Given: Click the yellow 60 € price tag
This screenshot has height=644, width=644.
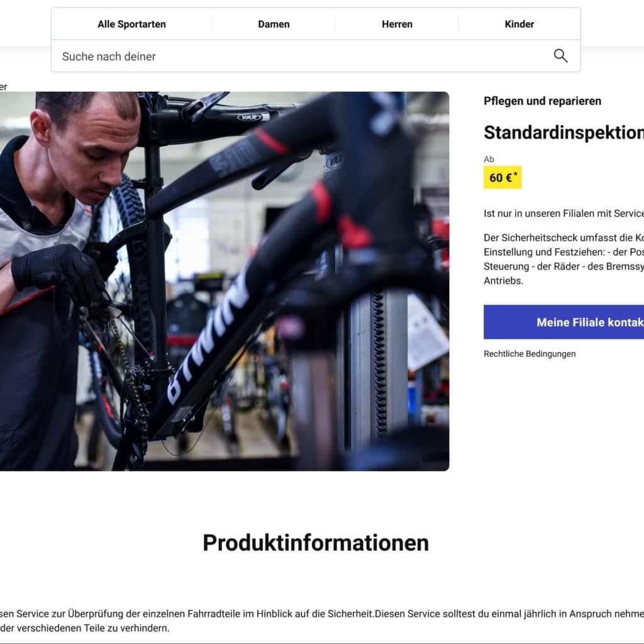Looking at the screenshot, I should (502, 177).
